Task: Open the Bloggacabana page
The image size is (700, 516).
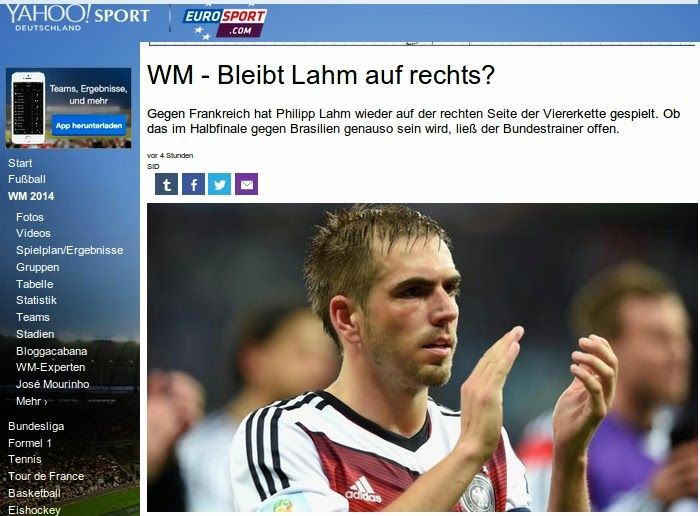Action: click(x=52, y=351)
